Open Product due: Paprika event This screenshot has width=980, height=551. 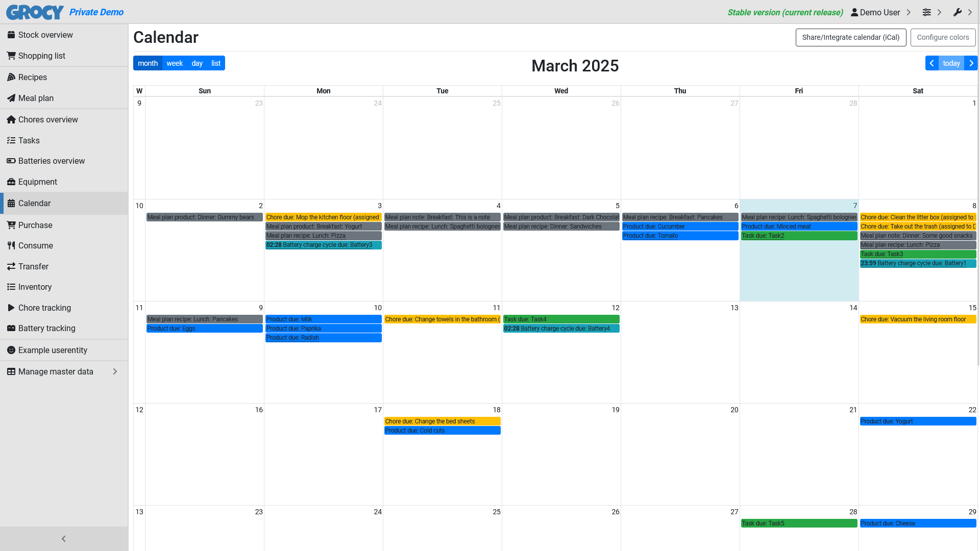(x=324, y=329)
